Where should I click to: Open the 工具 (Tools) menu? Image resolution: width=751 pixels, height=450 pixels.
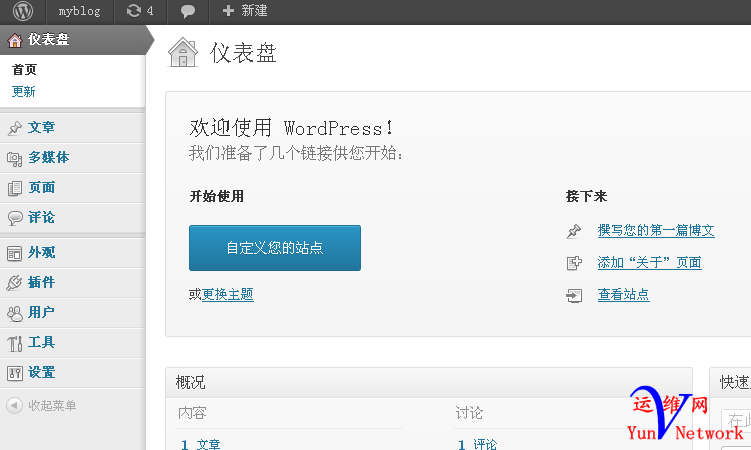click(x=41, y=342)
